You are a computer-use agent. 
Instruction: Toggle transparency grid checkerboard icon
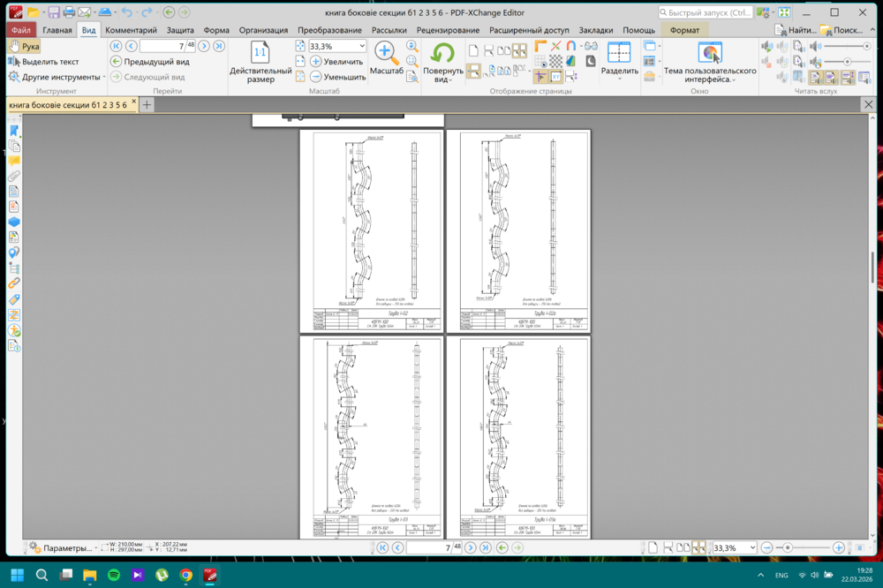[555, 62]
